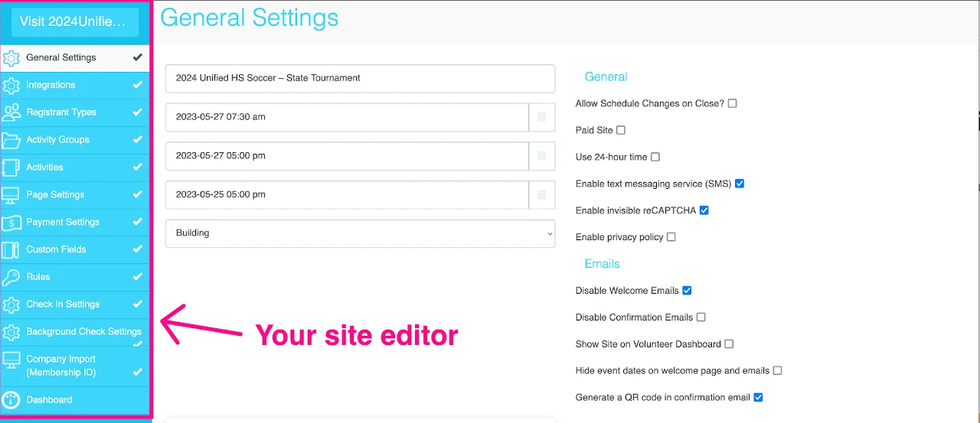Viewport: 980px width, 423px height.
Task: Open Integrations settings in sidebar
Action: 75,85
